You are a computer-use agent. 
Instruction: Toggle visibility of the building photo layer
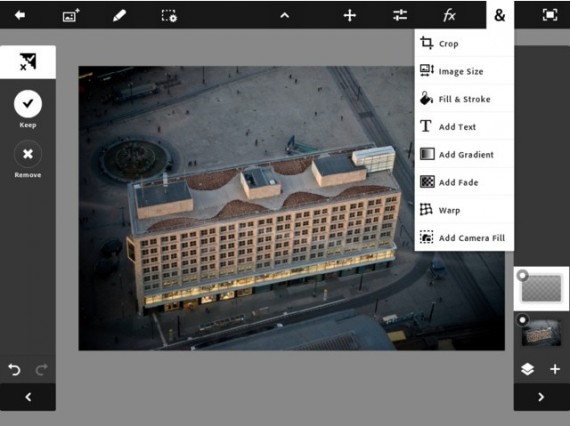coord(522,320)
